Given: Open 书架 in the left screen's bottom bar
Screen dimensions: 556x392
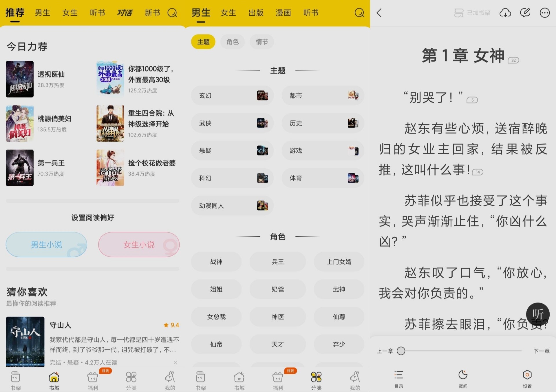Looking at the screenshot, I should pos(15,380).
